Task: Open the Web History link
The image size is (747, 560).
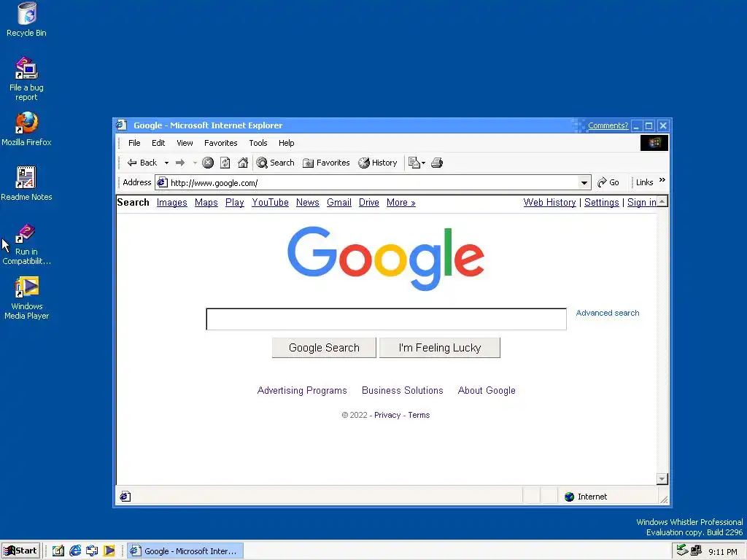Action: pos(550,203)
